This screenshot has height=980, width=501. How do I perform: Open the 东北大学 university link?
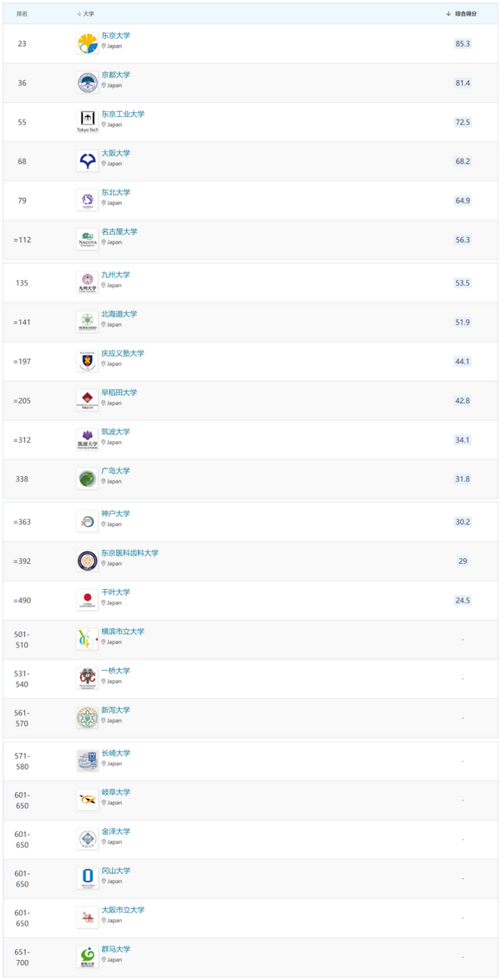pos(116,193)
